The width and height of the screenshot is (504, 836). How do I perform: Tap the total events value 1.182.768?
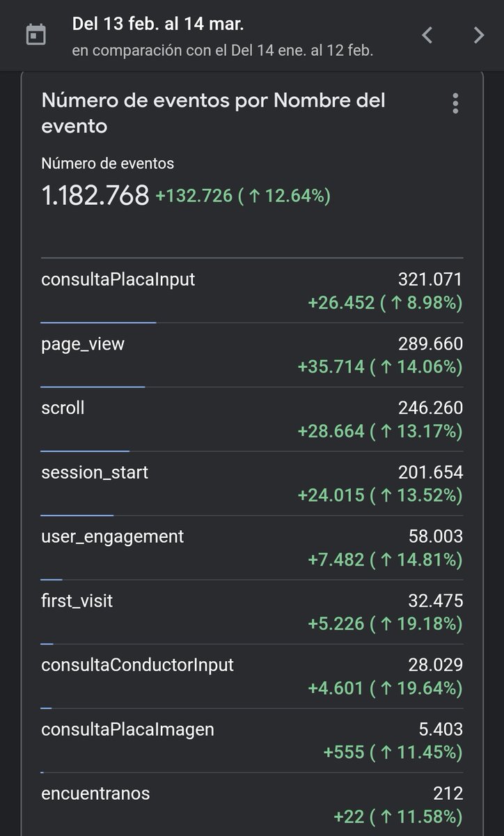(x=95, y=196)
